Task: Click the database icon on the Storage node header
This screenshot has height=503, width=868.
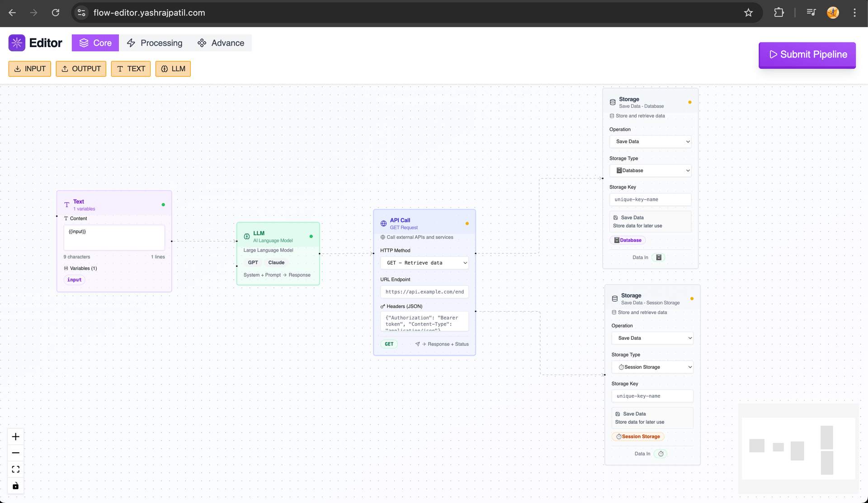Action: coord(613,102)
